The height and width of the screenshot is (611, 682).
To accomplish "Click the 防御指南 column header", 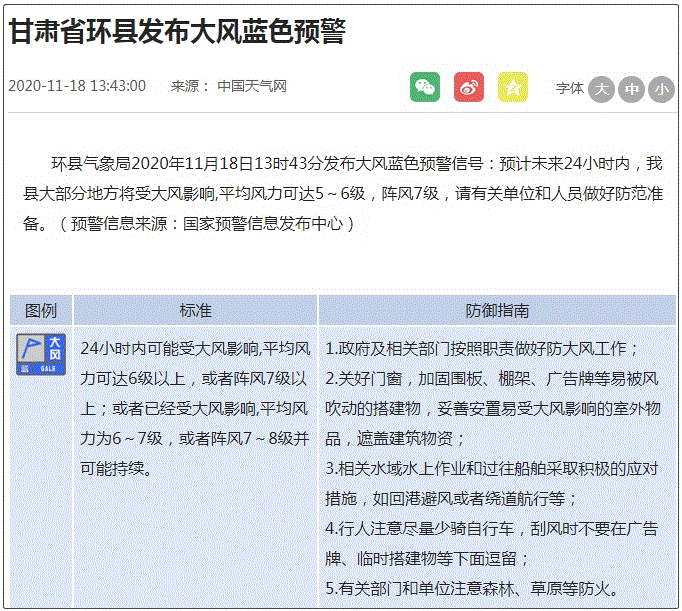I will (x=497, y=310).
